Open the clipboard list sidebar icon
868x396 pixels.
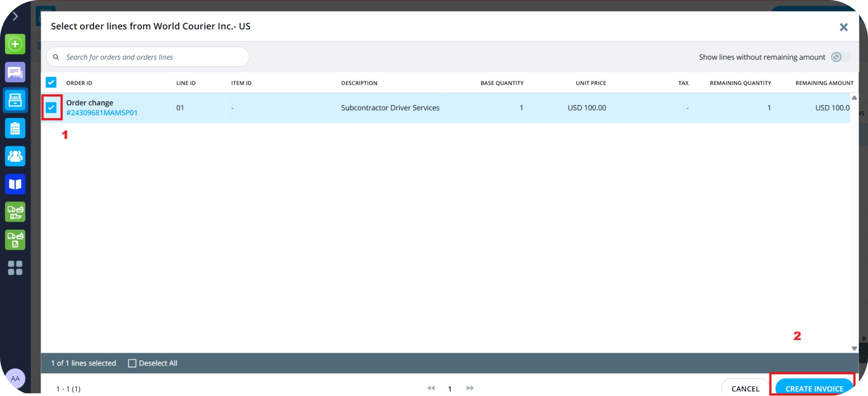click(15, 129)
